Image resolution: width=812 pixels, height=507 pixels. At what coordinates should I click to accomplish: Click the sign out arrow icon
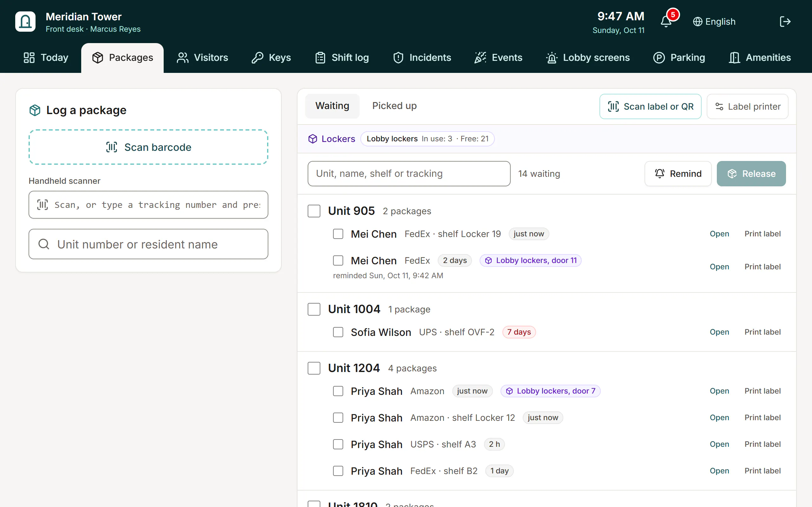(785, 22)
